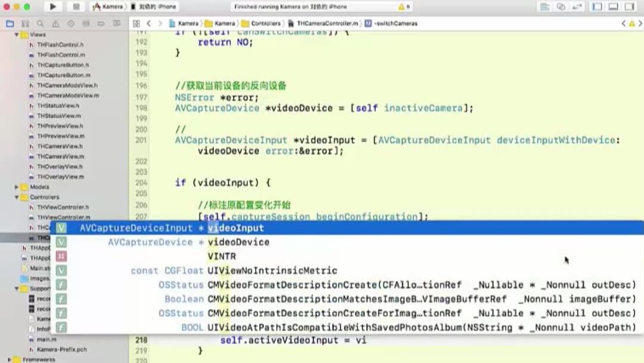This screenshot has width=644, height=363.
Task: Toggle the Navigator panel visibility
Action: (x=597, y=7)
